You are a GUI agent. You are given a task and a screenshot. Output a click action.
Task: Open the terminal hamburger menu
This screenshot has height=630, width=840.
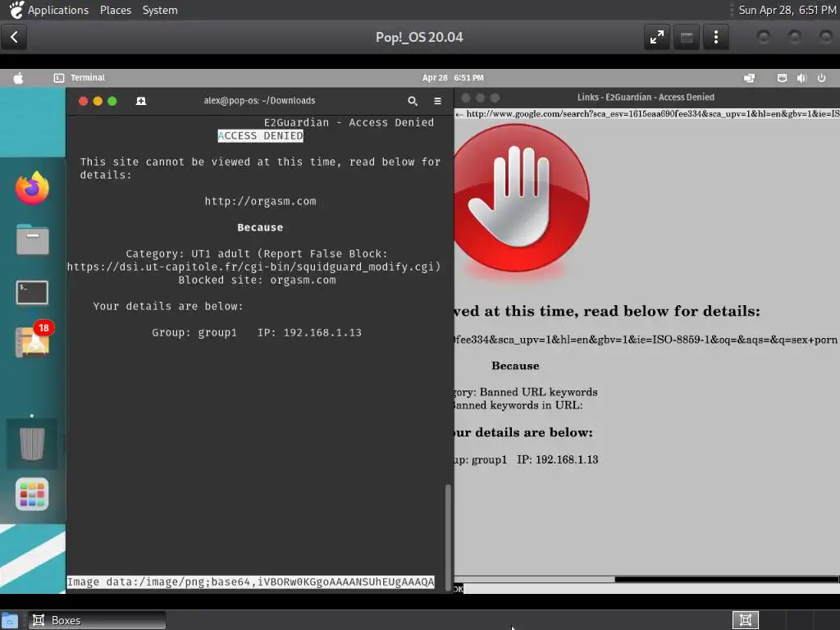[438, 101]
